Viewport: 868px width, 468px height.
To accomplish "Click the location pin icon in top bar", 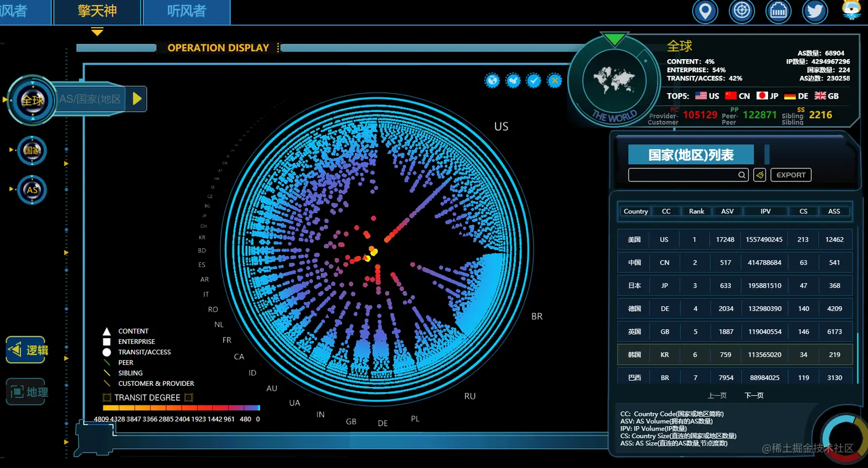I will pos(705,11).
